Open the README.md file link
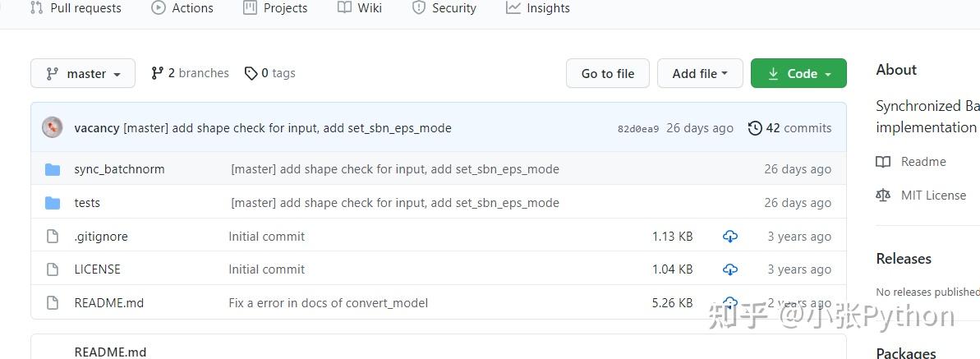 coord(108,302)
